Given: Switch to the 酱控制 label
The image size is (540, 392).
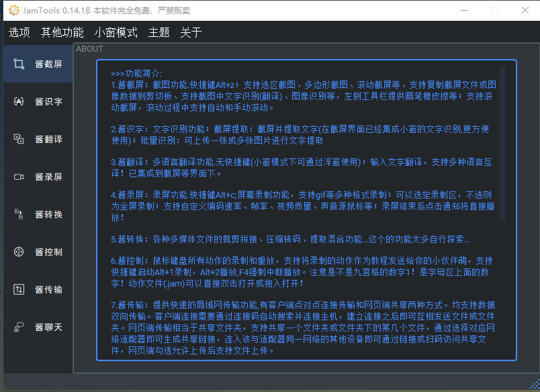Looking at the screenshot, I should tap(48, 252).
